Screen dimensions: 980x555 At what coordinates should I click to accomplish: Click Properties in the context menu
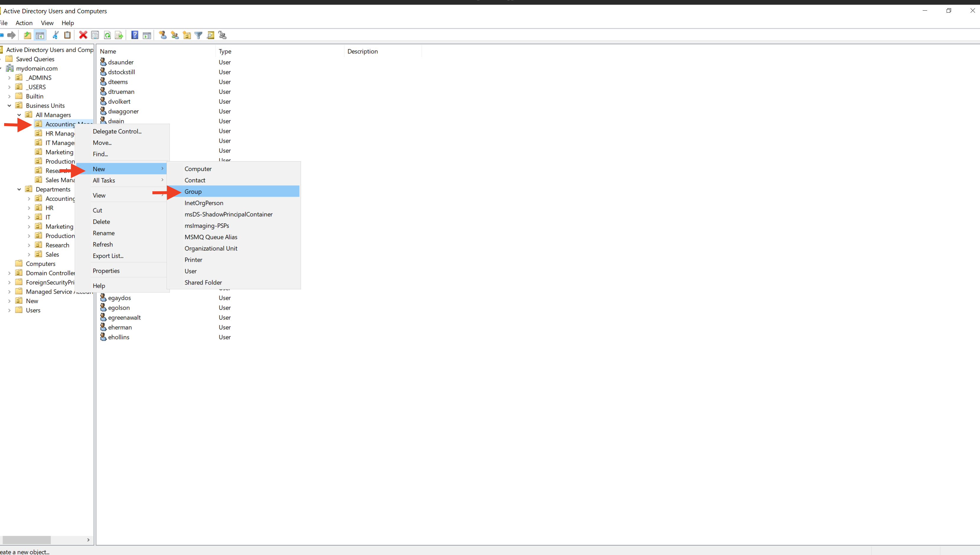tap(106, 271)
